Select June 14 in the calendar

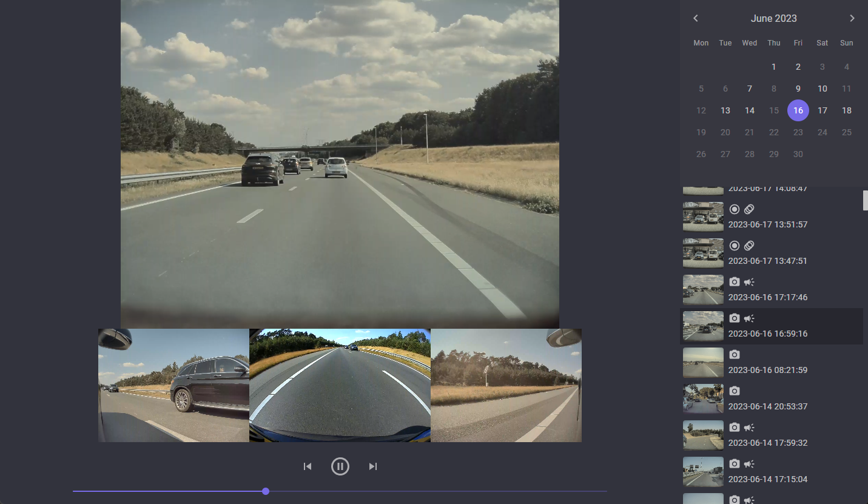[x=750, y=110]
